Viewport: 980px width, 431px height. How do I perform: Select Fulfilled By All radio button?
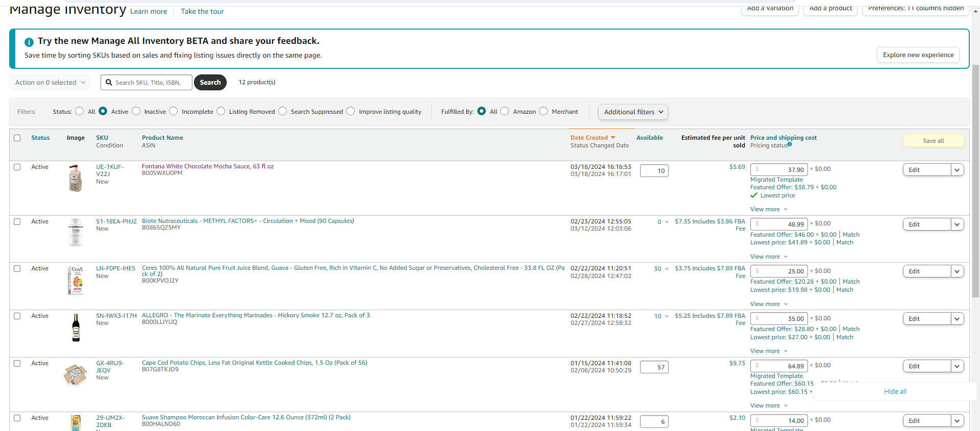coord(482,111)
